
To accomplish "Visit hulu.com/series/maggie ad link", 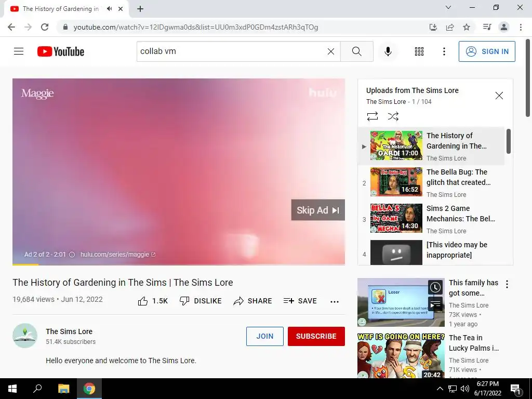I will click(x=117, y=255).
